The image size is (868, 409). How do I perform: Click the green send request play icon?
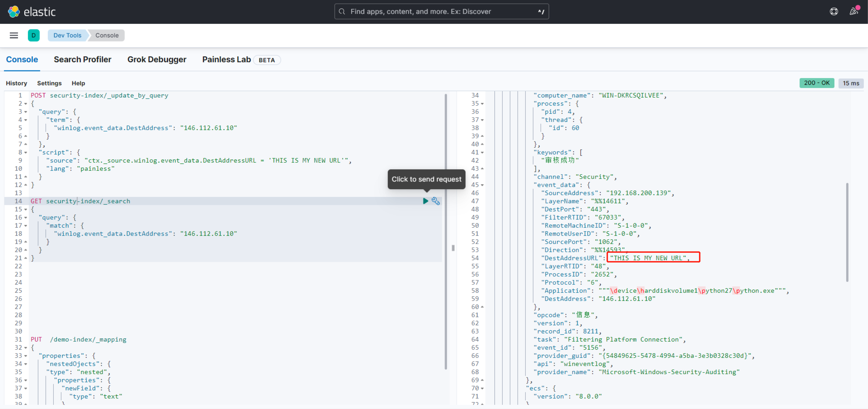(x=426, y=201)
